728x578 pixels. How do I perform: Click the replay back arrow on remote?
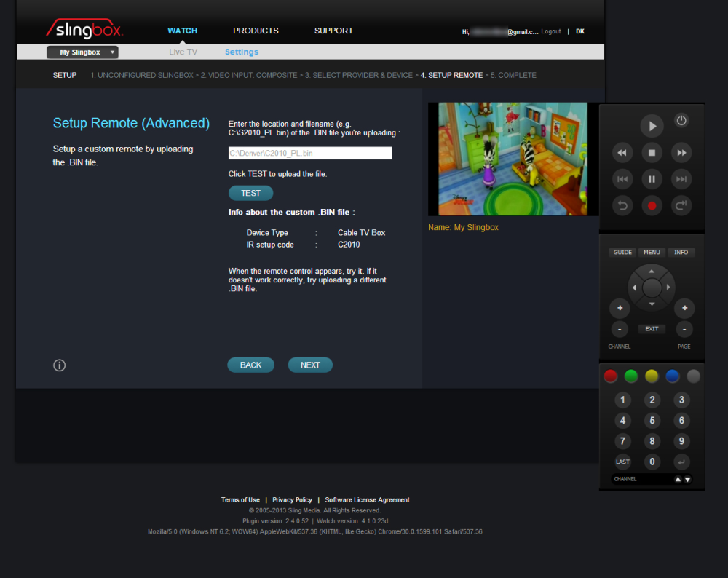[x=622, y=205]
